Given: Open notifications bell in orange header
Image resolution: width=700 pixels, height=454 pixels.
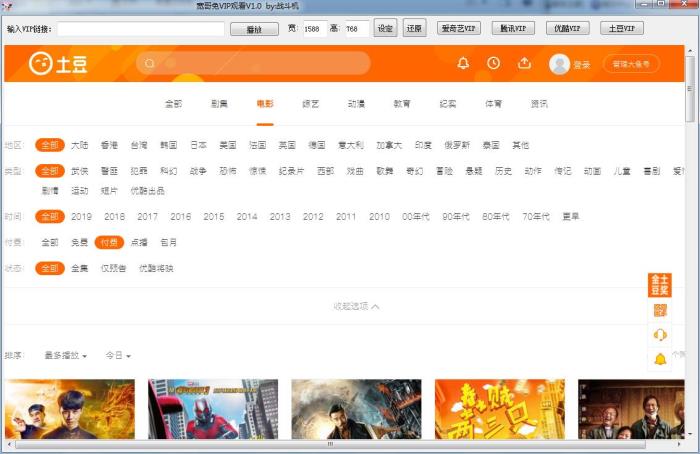Looking at the screenshot, I should pyautogui.click(x=463, y=63).
